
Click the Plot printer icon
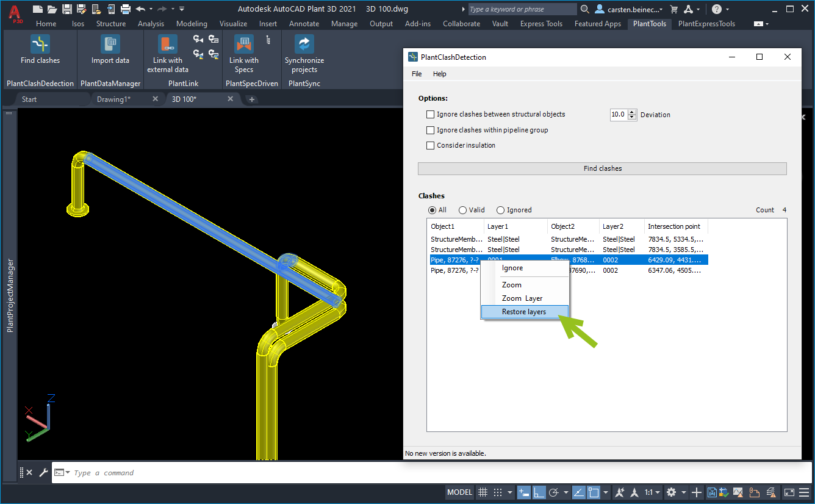pyautogui.click(x=126, y=9)
